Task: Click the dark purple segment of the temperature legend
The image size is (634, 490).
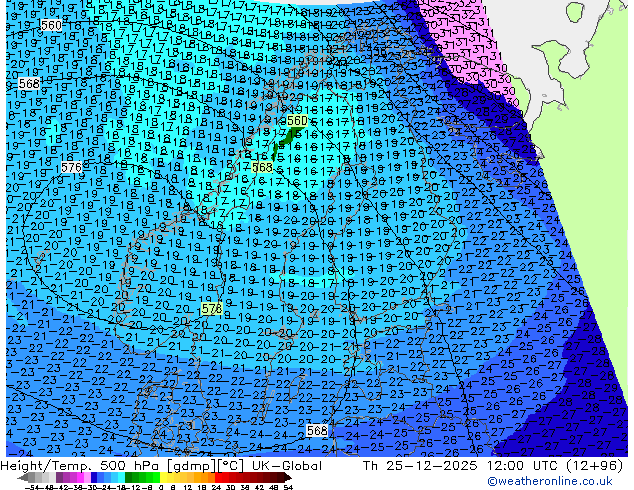Action: [59, 477]
